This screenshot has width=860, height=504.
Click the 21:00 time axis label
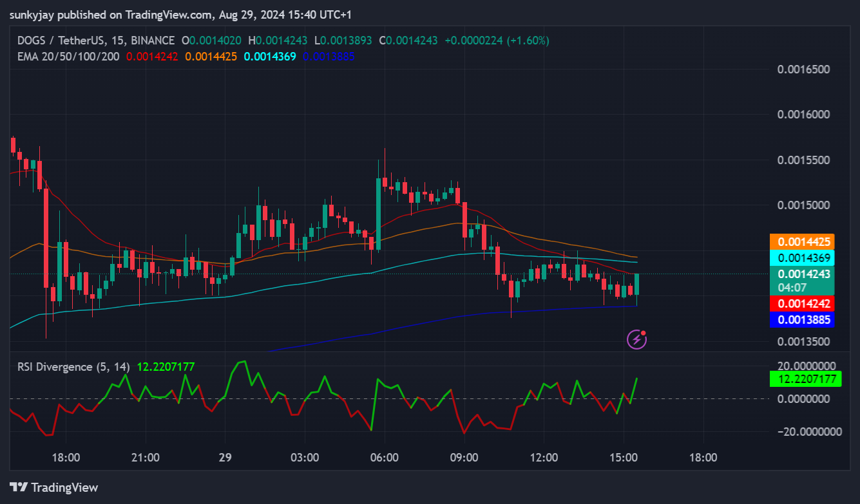(145, 458)
